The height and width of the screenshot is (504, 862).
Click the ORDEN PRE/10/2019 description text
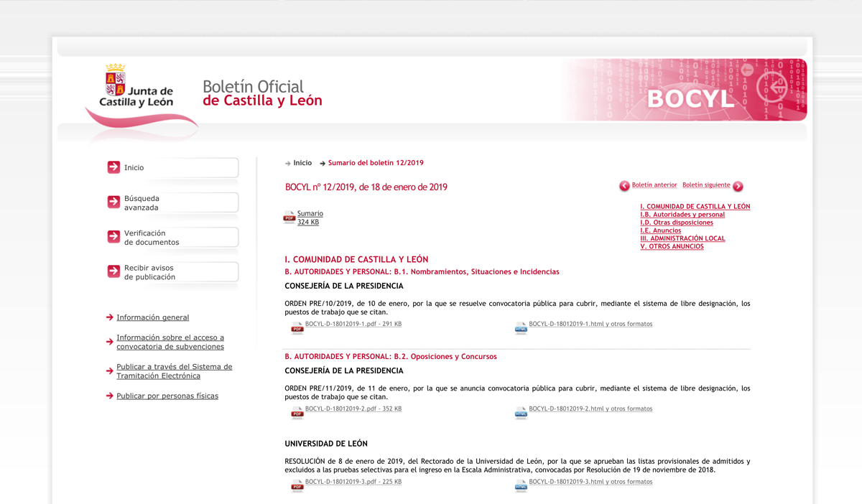click(x=517, y=308)
